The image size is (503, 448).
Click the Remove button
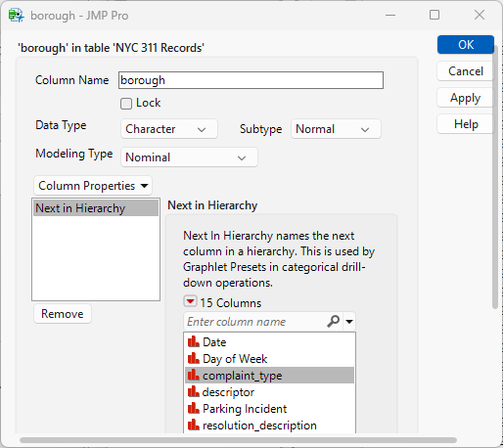click(x=63, y=314)
